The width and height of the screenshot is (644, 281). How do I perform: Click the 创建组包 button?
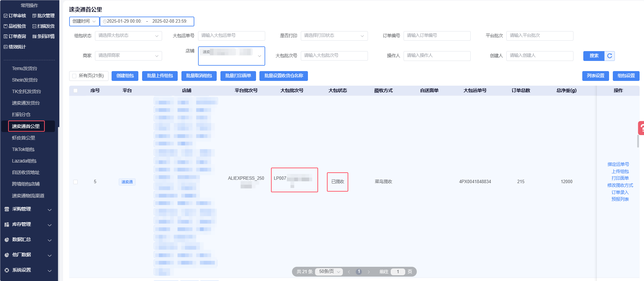point(125,76)
